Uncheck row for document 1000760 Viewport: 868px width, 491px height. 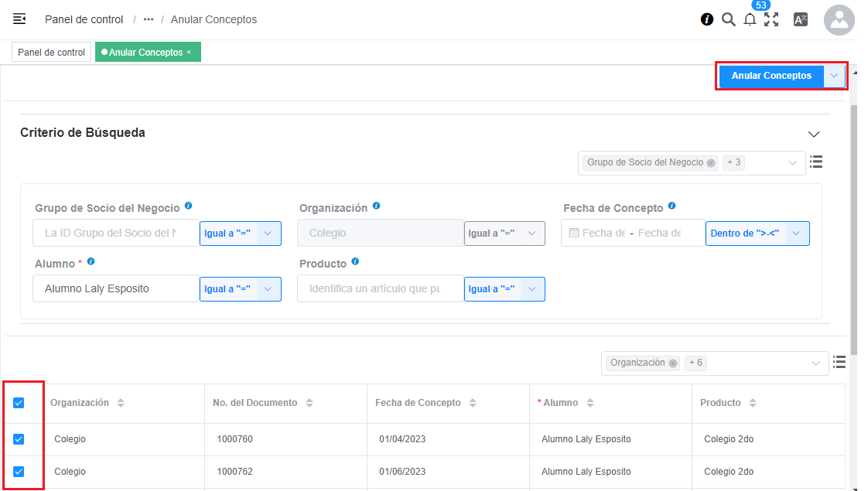[19, 439]
